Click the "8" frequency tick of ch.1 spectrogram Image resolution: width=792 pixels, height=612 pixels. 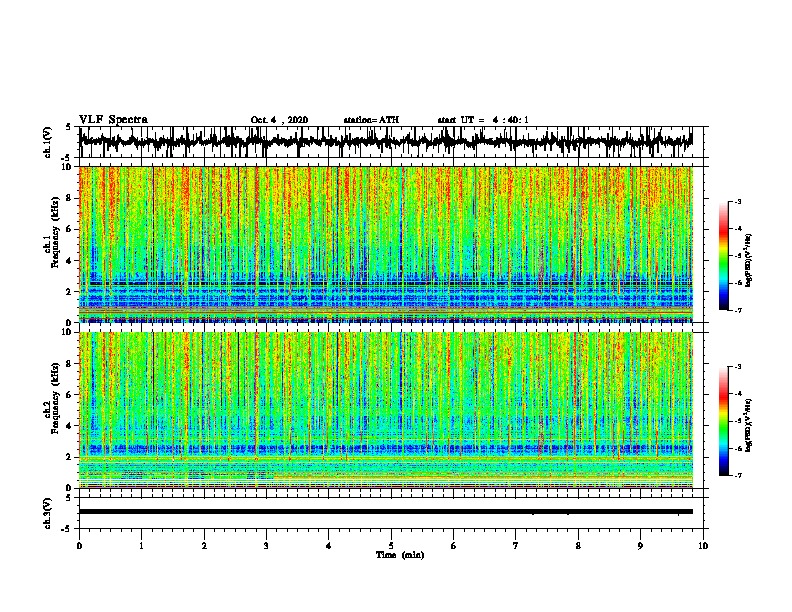(70, 198)
